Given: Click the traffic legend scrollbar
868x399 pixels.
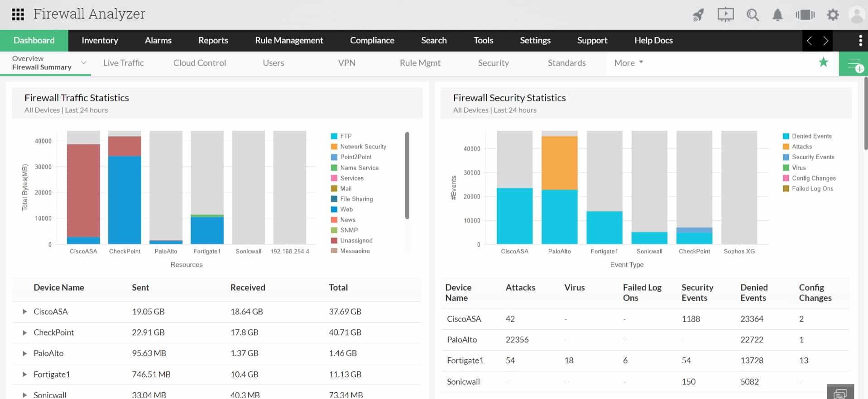Looking at the screenshot, I should [x=407, y=176].
